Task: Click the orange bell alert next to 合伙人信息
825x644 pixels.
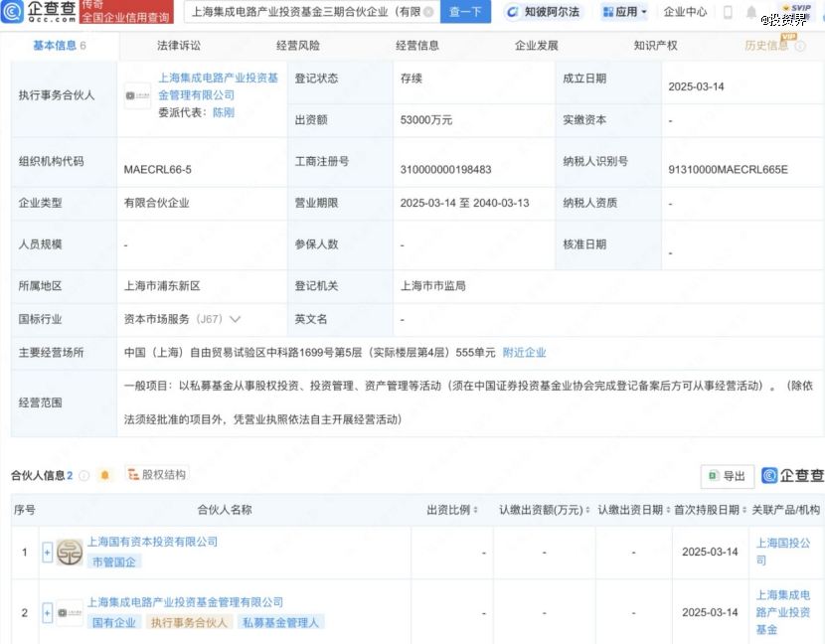Action: click(104, 476)
